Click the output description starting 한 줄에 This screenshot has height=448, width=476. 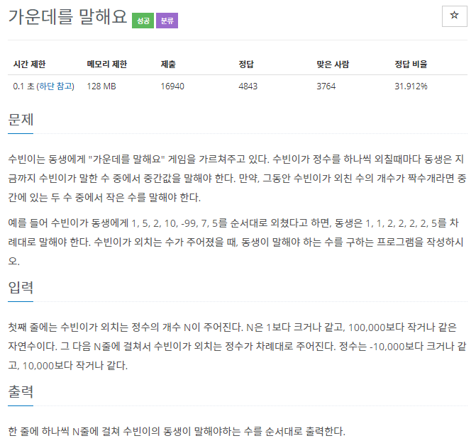tap(177, 431)
